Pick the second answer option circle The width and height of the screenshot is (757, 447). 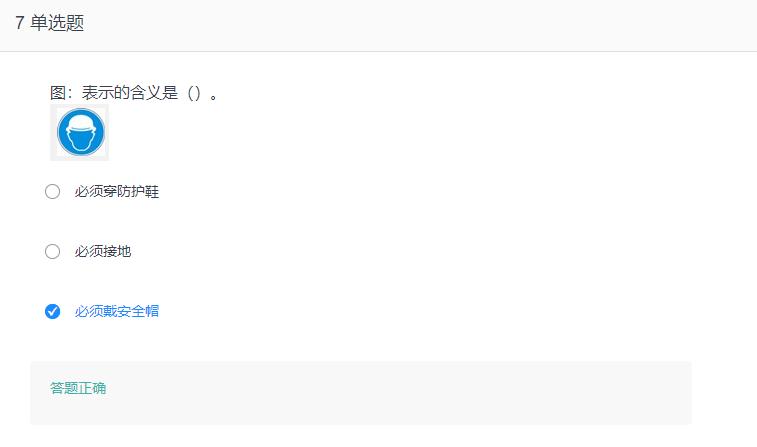53,252
